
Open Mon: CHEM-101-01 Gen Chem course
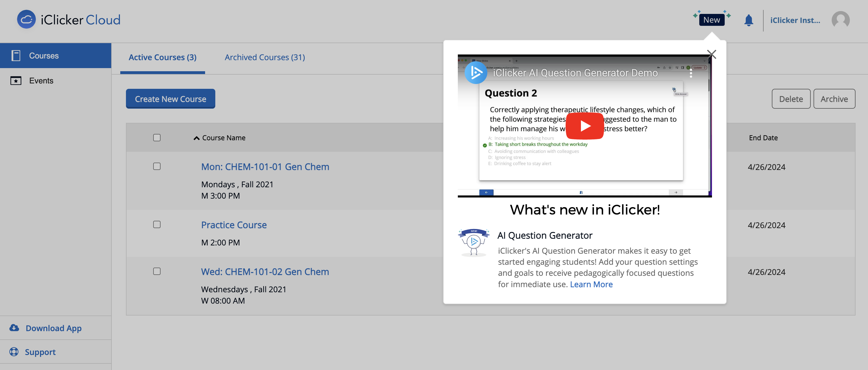click(265, 167)
